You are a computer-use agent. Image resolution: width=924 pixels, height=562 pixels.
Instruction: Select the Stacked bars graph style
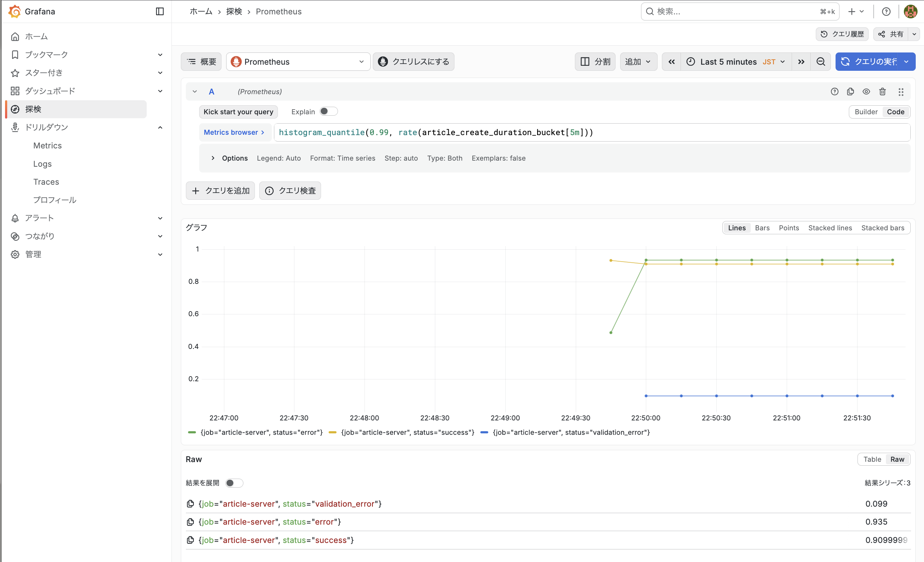882,227
